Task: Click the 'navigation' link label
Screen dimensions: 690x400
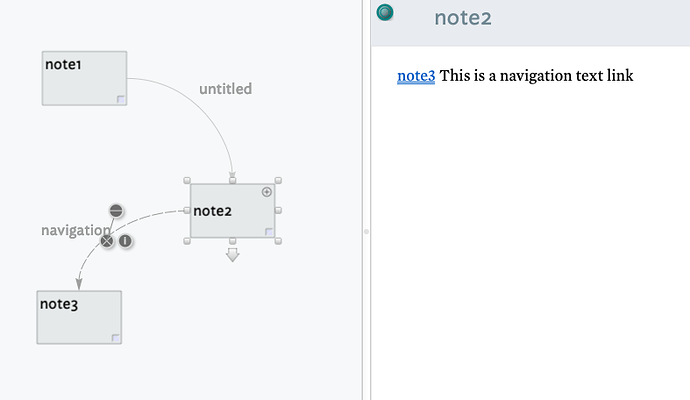Action: pos(76,230)
